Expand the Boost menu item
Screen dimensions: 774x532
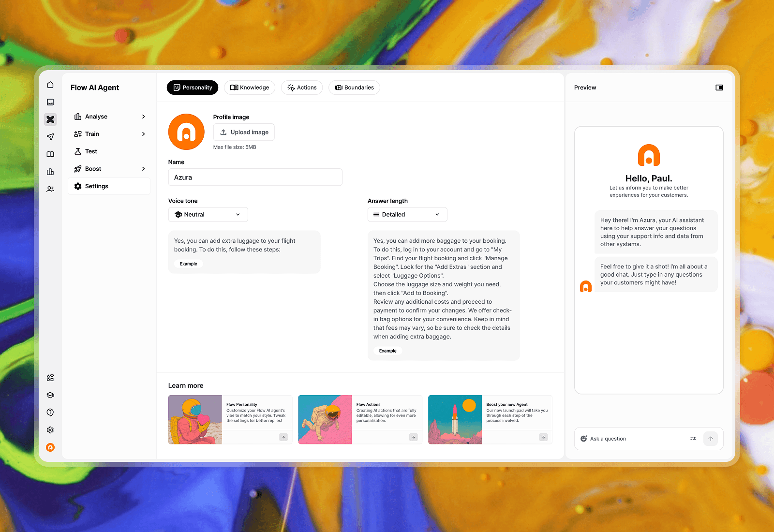click(x=109, y=169)
